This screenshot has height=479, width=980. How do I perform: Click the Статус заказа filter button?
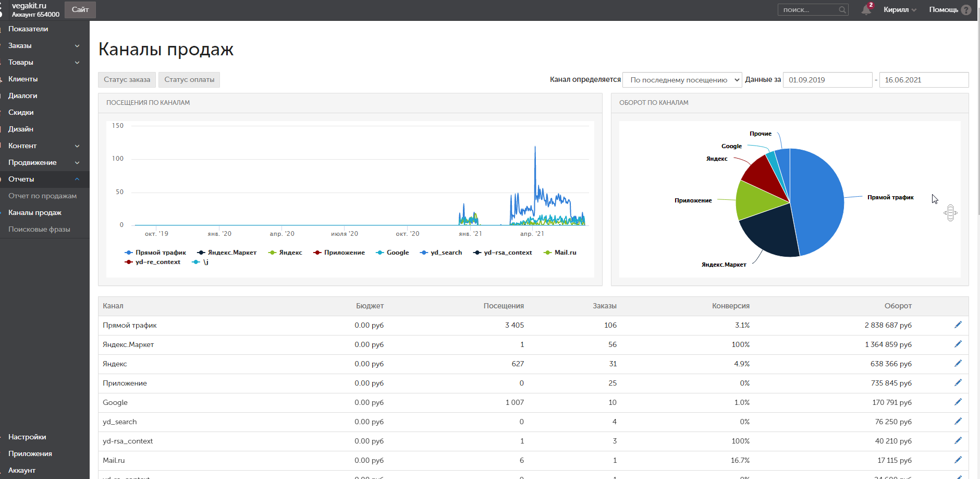coord(127,80)
